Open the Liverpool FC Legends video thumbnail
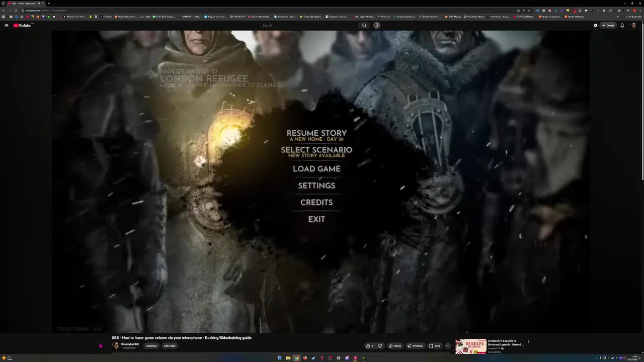This screenshot has height=362, width=644. click(470, 346)
